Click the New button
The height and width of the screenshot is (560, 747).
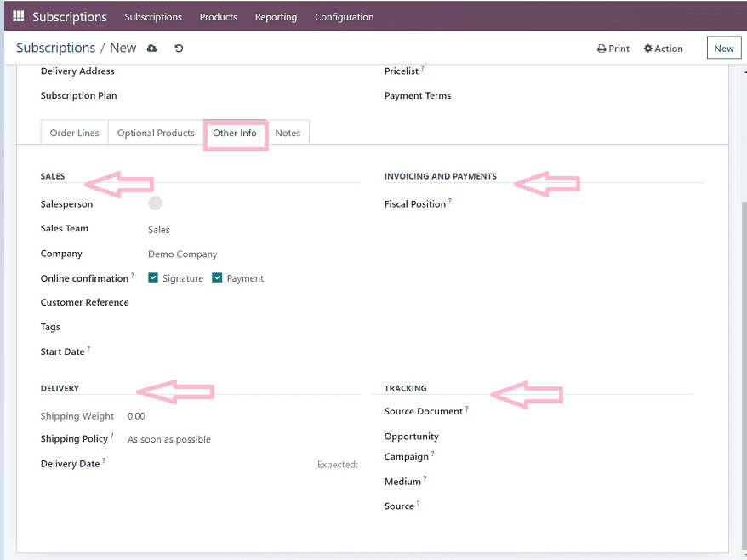tap(724, 49)
